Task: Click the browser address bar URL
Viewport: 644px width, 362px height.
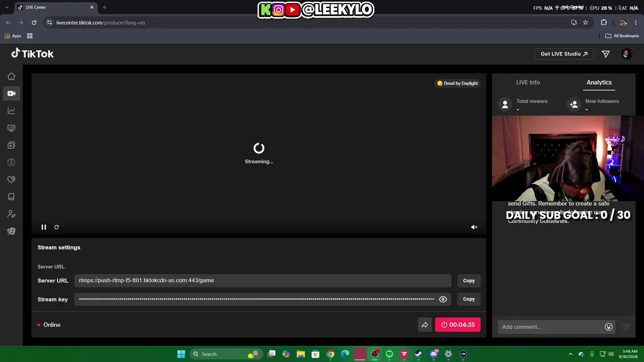Action: (101, 23)
